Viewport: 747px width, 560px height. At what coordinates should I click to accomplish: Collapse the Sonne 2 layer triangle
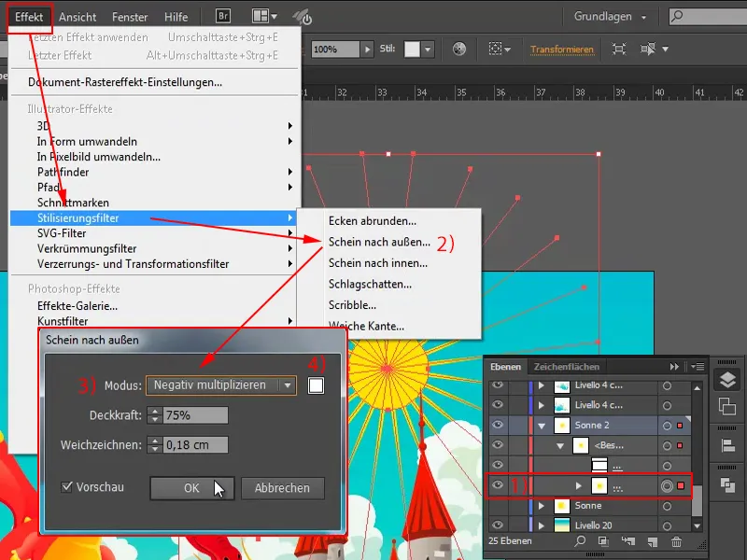pos(542,426)
